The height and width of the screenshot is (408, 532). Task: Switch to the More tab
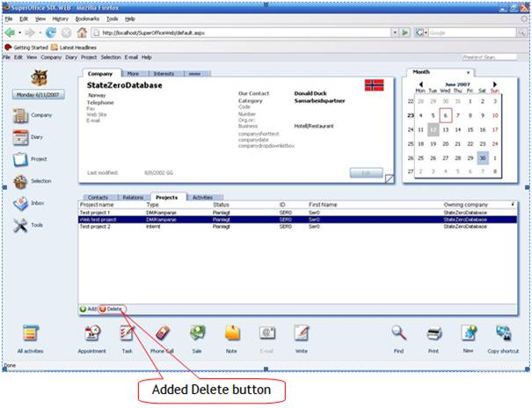(x=133, y=74)
